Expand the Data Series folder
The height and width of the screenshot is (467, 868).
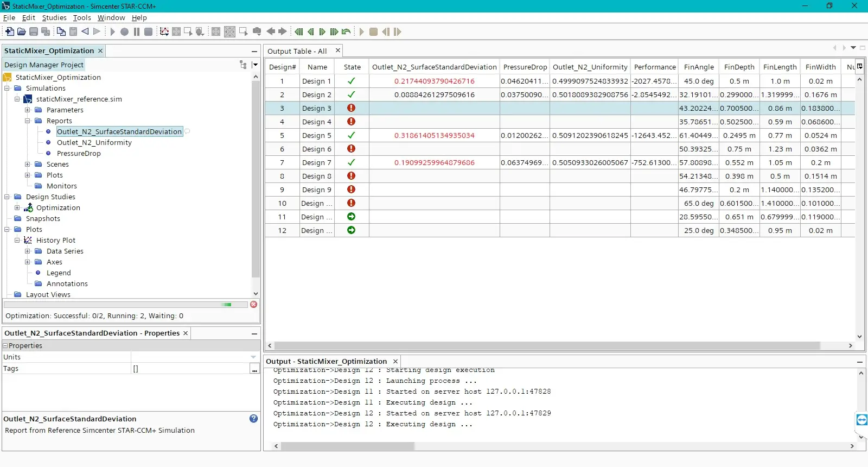(x=28, y=251)
